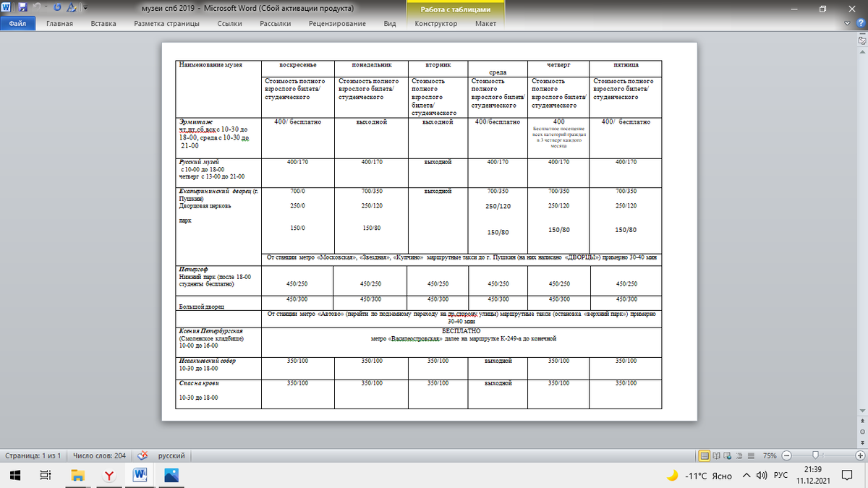The width and height of the screenshot is (868, 488).
Task: Click the Word icon in taskbar
Action: point(140,475)
